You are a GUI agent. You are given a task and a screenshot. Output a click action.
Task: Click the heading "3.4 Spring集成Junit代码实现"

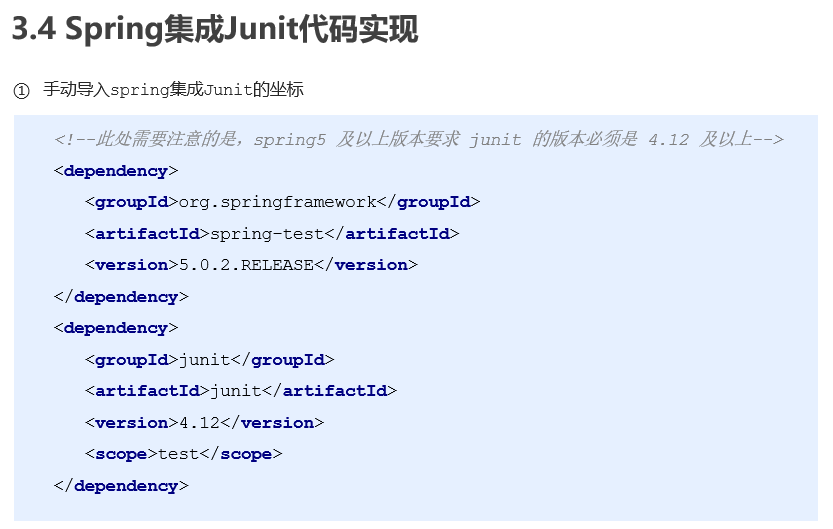coord(215,29)
